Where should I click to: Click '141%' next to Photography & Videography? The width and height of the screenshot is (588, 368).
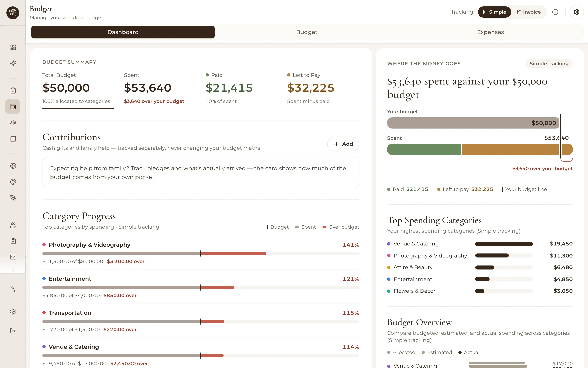351,245
